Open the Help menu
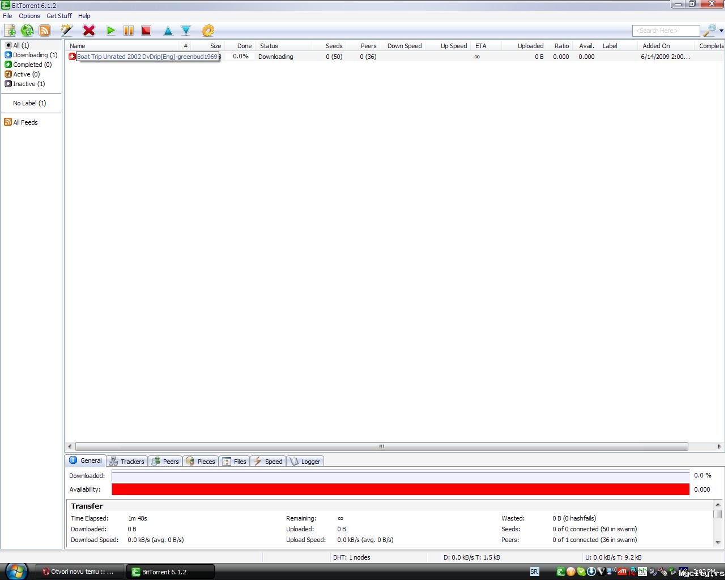The height and width of the screenshot is (580, 728). [x=84, y=16]
